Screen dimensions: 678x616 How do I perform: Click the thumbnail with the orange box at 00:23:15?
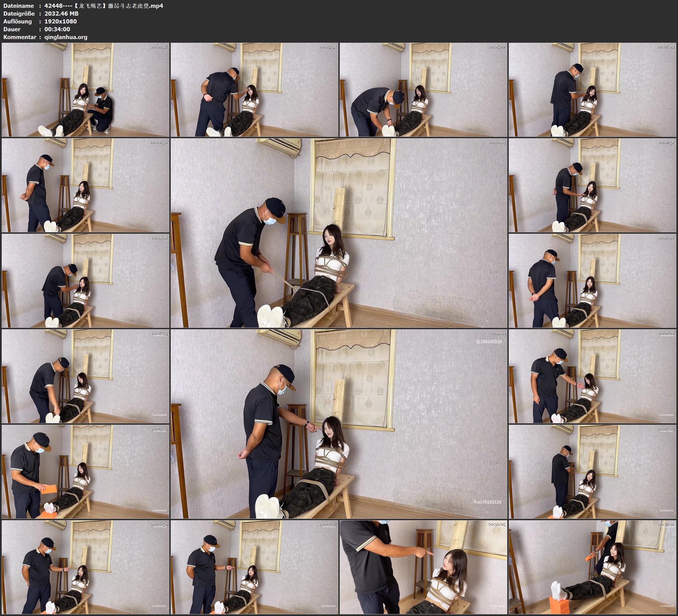coord(85,471)
